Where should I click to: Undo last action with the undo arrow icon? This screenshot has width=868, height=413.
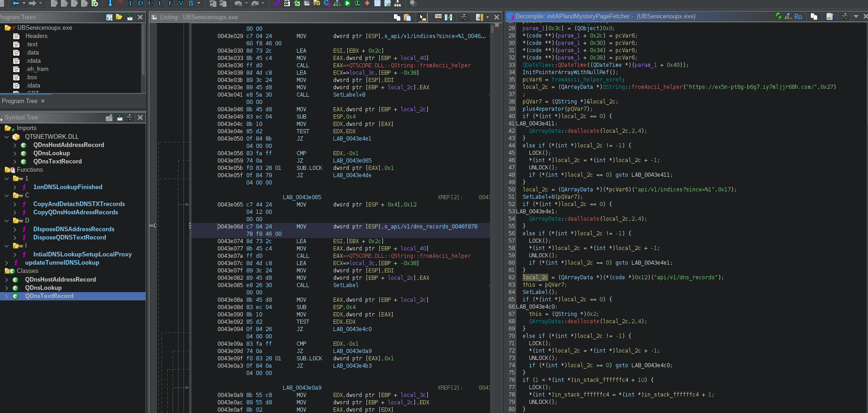point(238,4)
